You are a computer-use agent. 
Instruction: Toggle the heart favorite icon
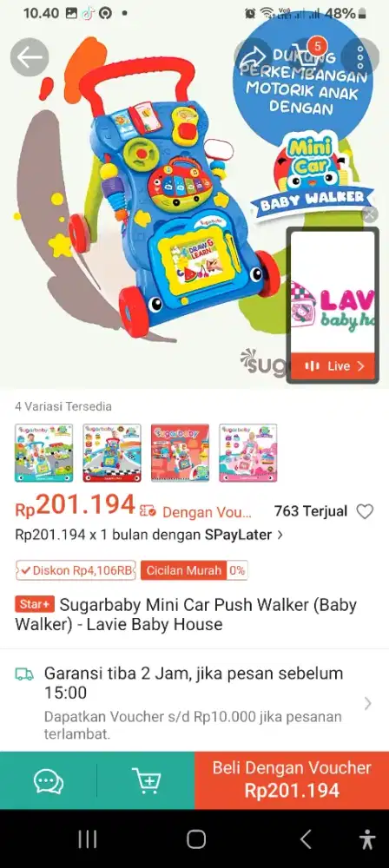(x=365, y=511)
